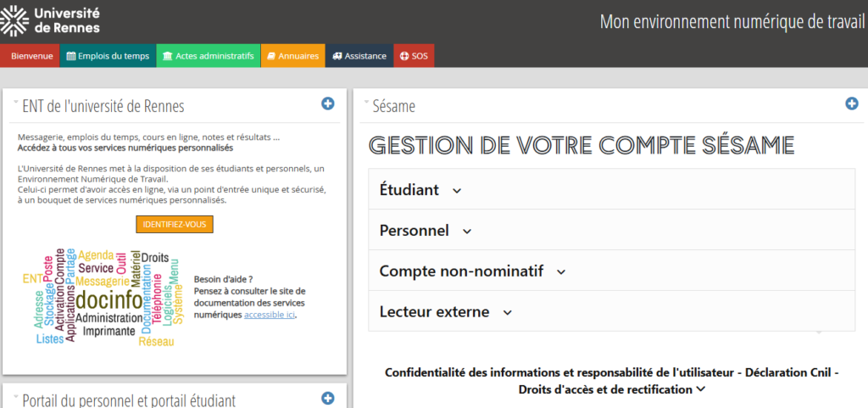The width and height of the screenshot is (868, 408).
Task: Click the book icon in Annuaires
Action: click(x=271, y=56)
